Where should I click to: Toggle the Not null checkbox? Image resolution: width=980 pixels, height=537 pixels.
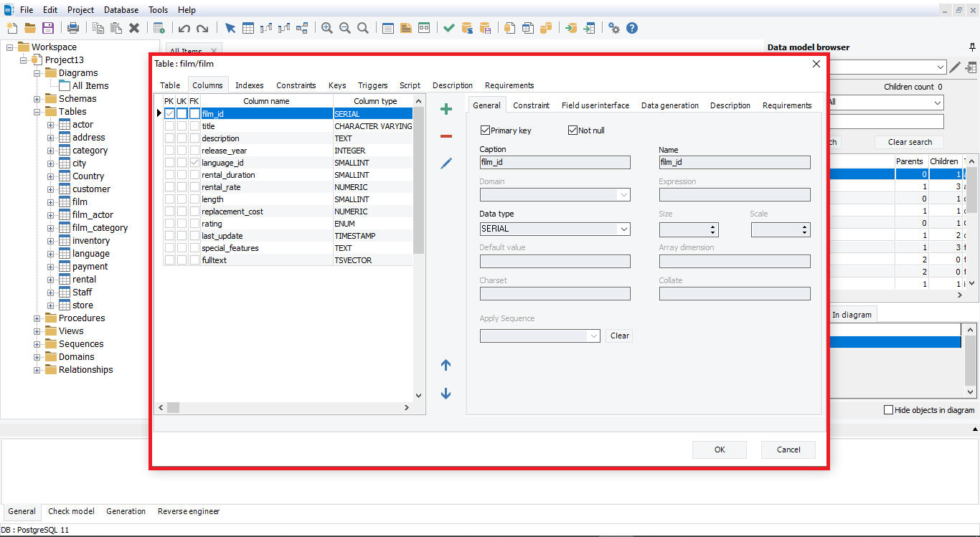[573, 130]
